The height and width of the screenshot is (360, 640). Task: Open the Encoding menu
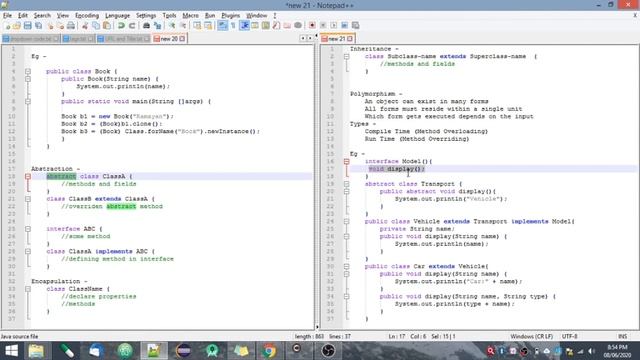tap(87, 16)
